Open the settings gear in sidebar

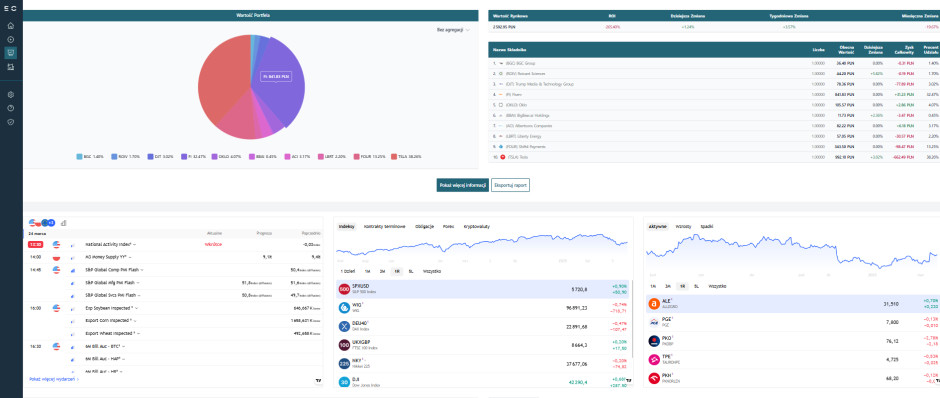point(10,95)
